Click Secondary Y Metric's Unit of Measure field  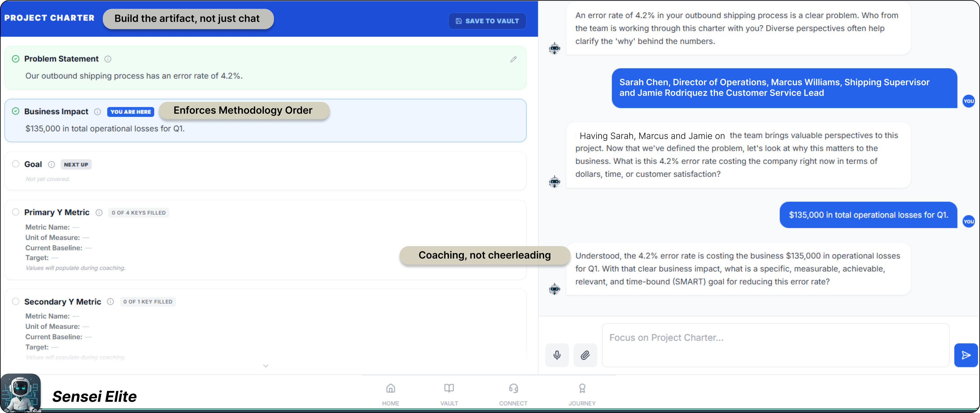[57, 326]
